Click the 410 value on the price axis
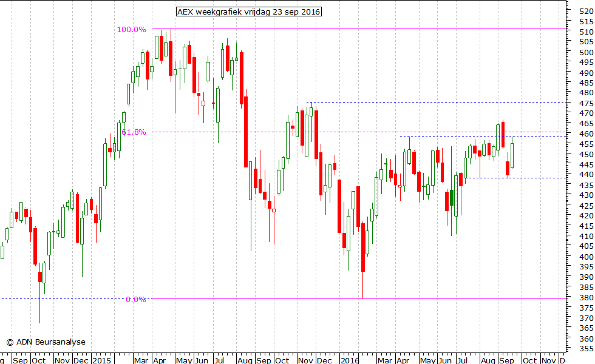The image size is (595, 364). coord(586,236)
